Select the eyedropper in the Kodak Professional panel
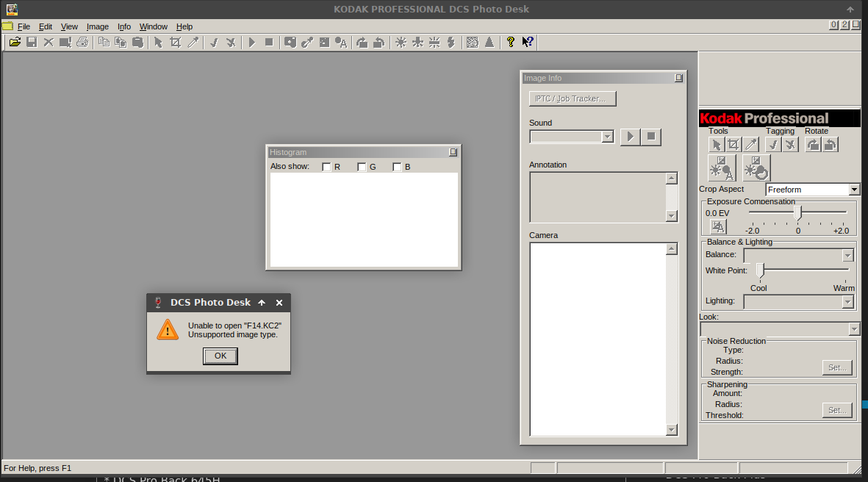 coord(751,145)
